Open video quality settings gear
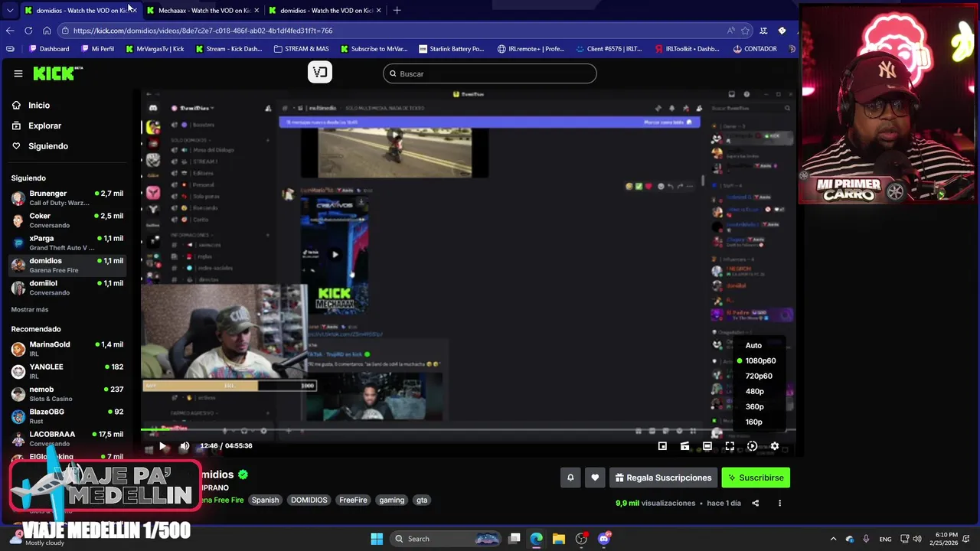This screenshot has width=980, height=551. 775,446
